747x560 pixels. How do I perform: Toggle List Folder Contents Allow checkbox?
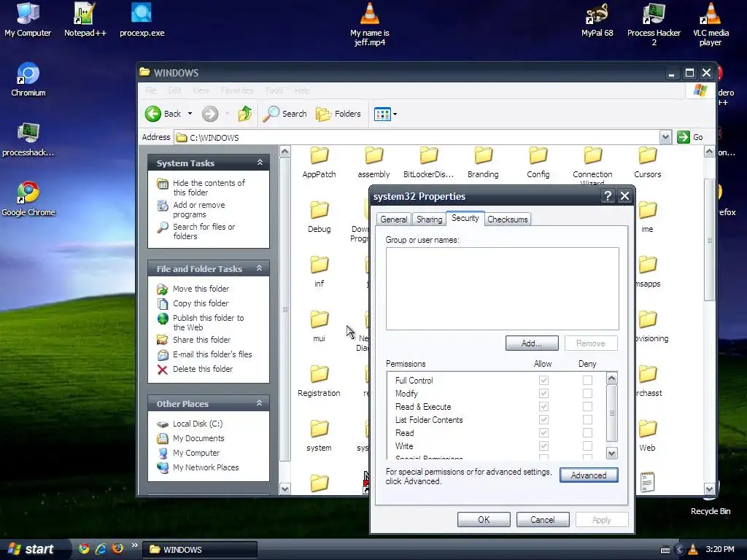(x=543, y=419)
